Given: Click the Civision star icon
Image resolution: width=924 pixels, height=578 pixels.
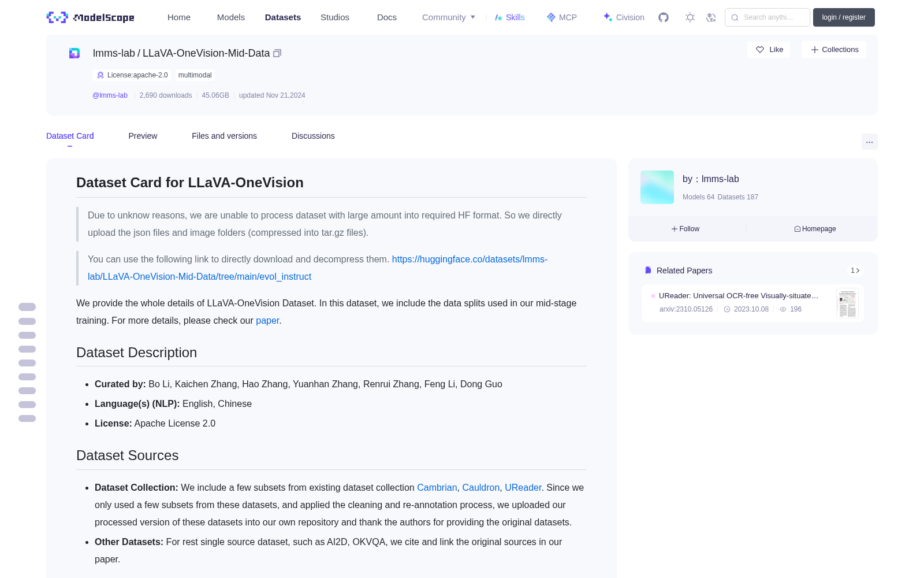Looking at the screenshot, I should 608,17.
